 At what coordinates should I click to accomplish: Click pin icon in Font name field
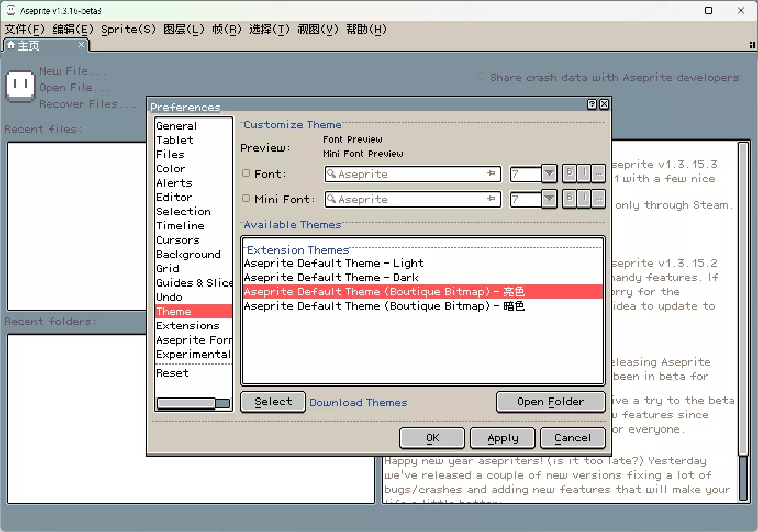[491, 173]
